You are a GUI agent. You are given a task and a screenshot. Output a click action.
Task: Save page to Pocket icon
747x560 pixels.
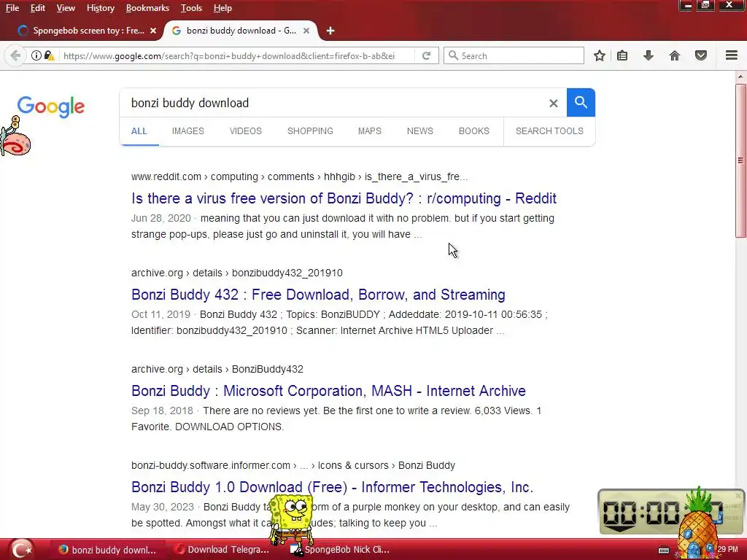click(x=701, y=55)
